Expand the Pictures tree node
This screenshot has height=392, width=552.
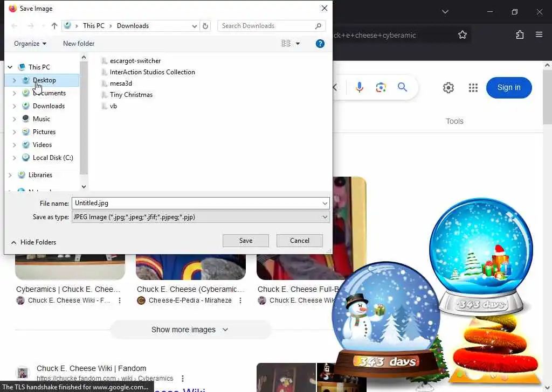[x=14, y=132]
